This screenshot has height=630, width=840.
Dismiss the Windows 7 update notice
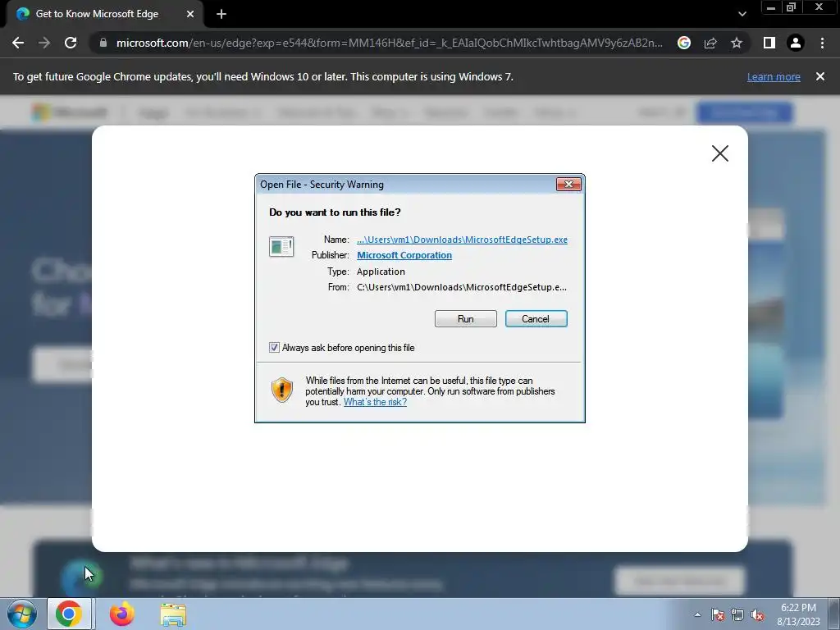pyautogui.click(x=819, y=76)
